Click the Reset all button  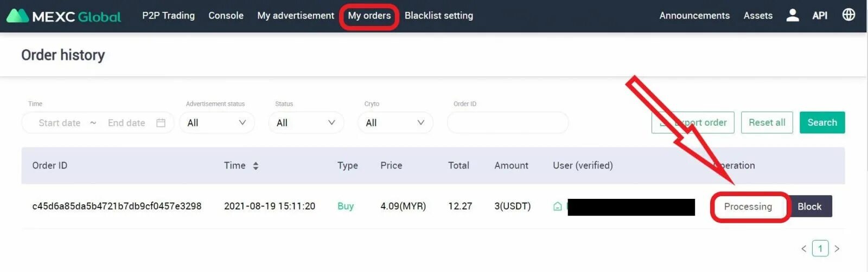coord(767,122)
